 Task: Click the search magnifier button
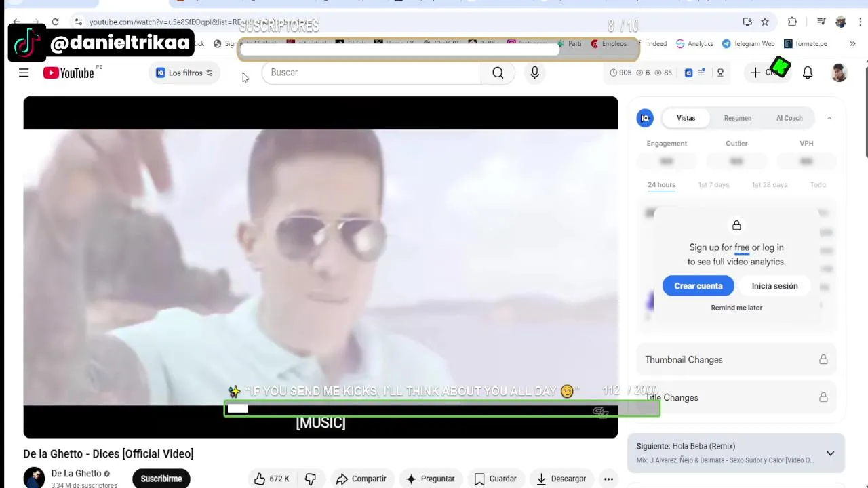(x=498, y=73)
